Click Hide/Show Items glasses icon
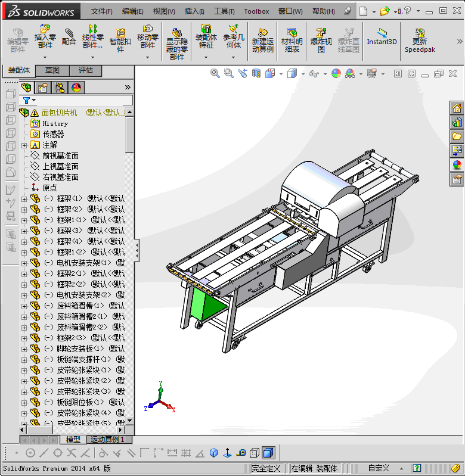The image size is (465, 476). 314,73
